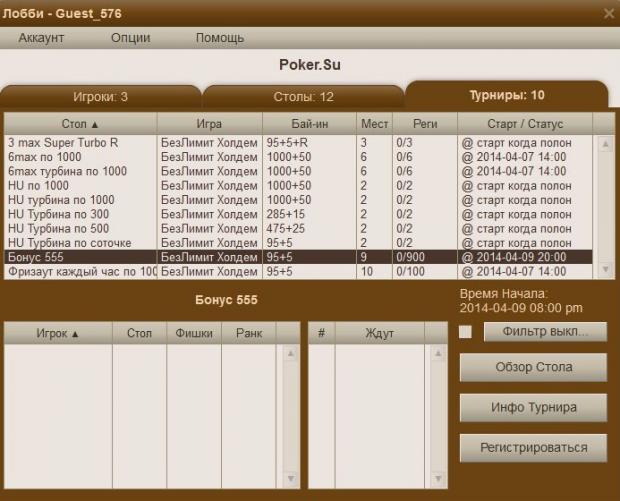620x501 pixels.
Task: Click up arrow of Ждут list scrollbar
Action: click(438, 354)
